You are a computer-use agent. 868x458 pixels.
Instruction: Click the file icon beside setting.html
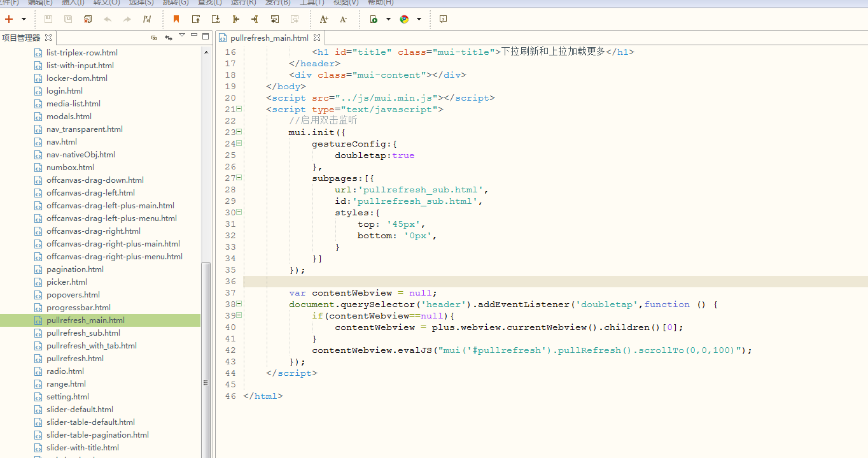38,396
